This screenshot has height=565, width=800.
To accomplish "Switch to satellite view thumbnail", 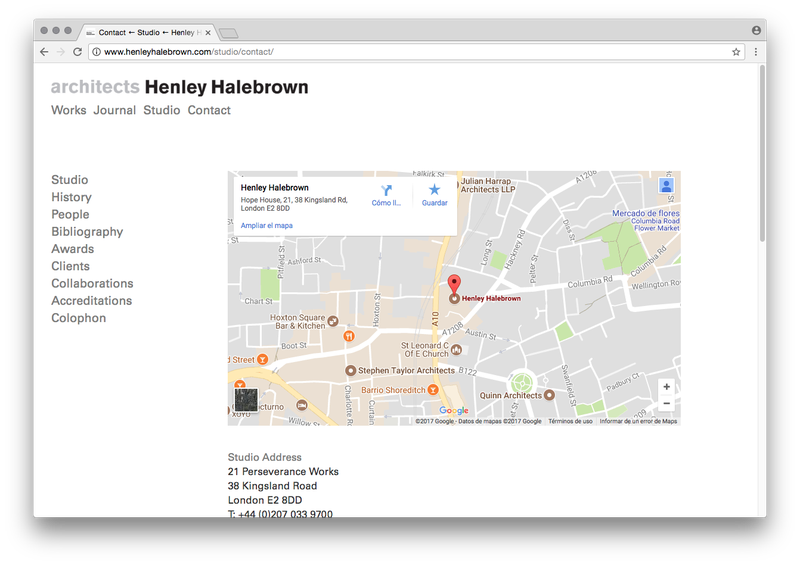I will click(246, 400).
